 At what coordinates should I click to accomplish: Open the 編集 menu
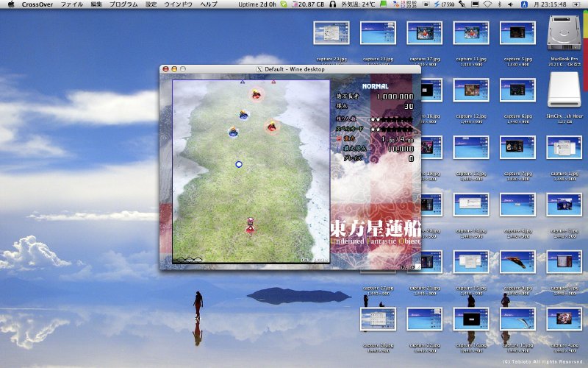(96, 4)
